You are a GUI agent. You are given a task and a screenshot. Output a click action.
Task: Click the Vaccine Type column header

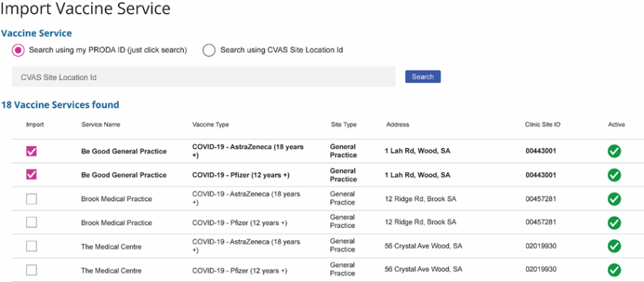point(211,124)
